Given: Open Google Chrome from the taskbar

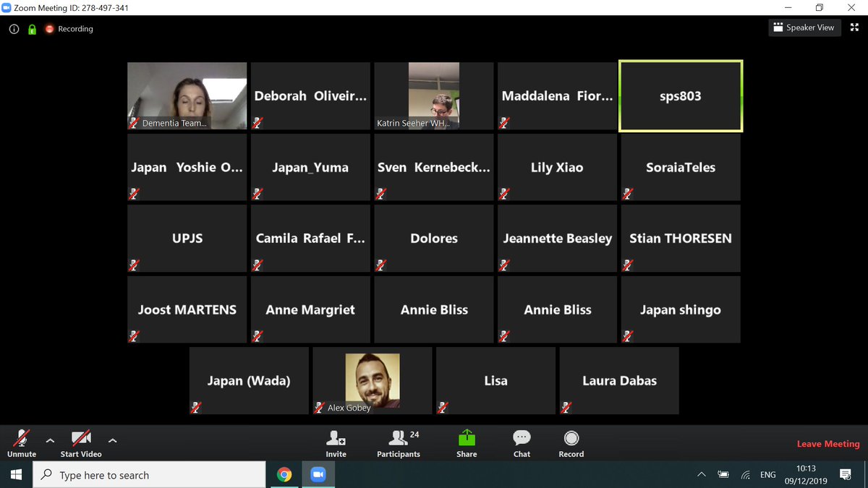Looking at the screenshot, I should 284,475.
